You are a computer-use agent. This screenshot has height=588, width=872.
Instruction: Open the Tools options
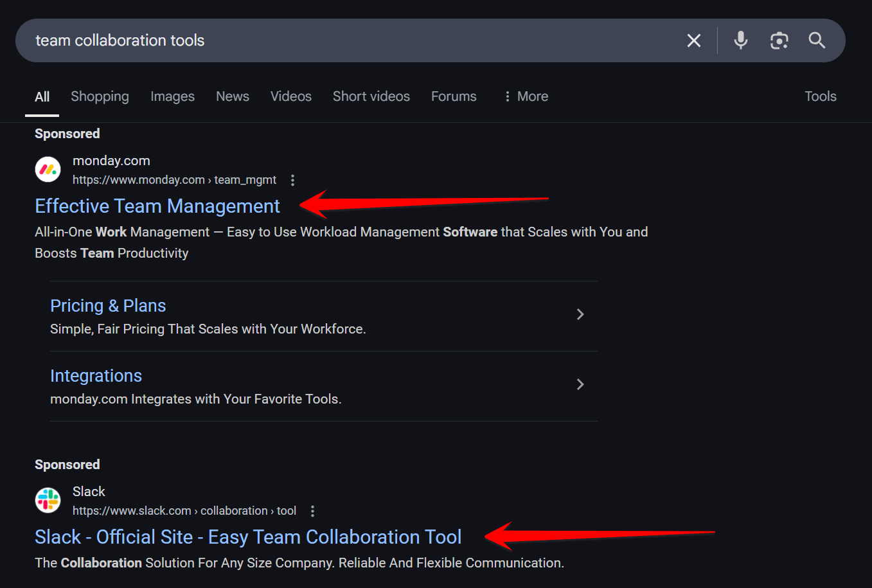tap(820, 96)
